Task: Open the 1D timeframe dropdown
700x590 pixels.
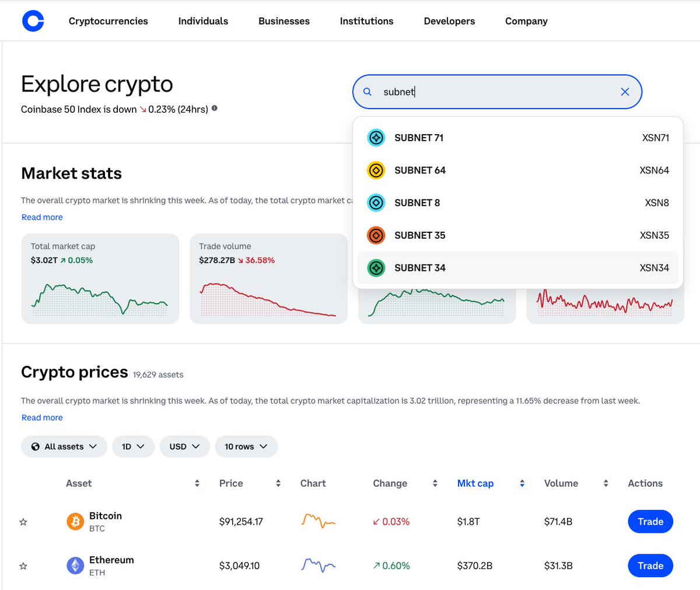Action: 133,446
